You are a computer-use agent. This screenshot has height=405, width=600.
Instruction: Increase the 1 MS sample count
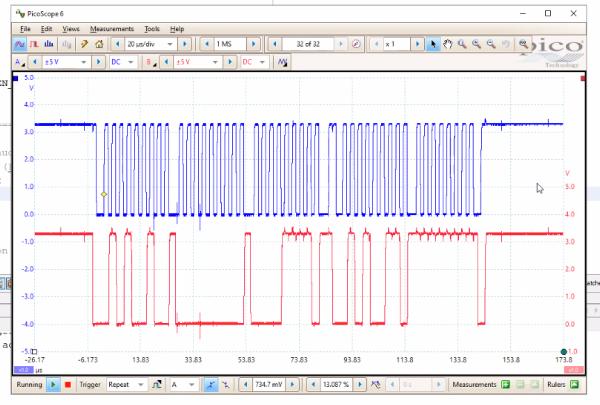(x=253, y=44)
